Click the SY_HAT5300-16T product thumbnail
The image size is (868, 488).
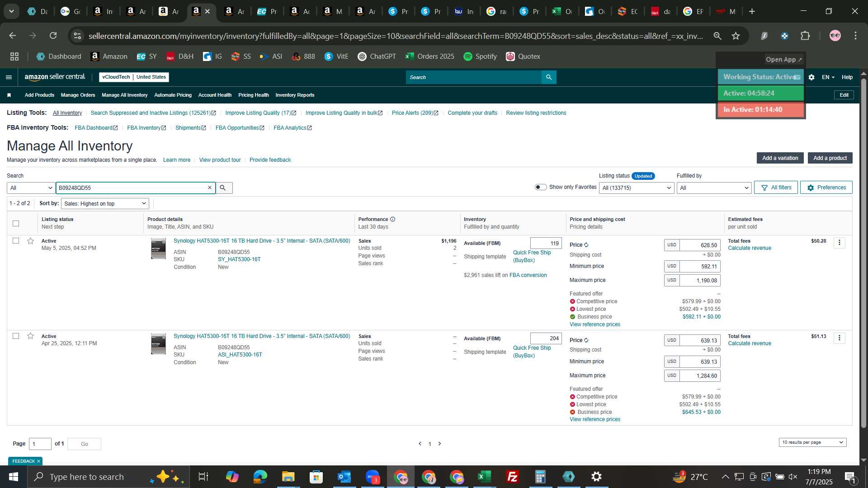(x=158, y=249)
